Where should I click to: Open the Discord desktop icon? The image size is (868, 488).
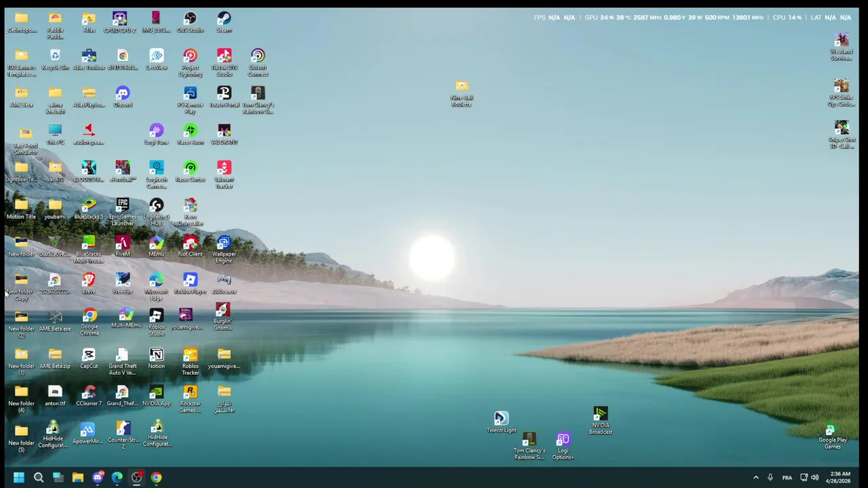coord(123,96)
